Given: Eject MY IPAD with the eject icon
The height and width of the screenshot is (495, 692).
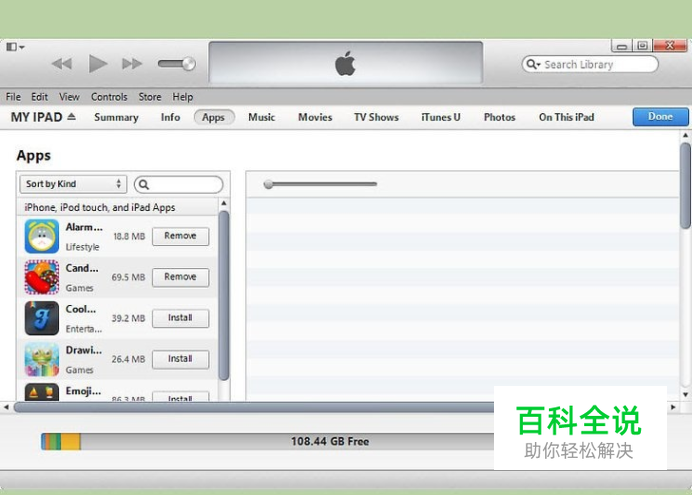Looking at the screenshot, I should [x=71, y=117].
